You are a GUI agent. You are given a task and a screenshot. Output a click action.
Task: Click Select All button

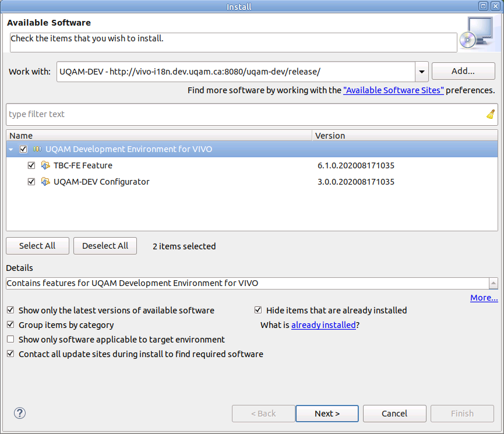pyautogui.click(x=37, y=246)
